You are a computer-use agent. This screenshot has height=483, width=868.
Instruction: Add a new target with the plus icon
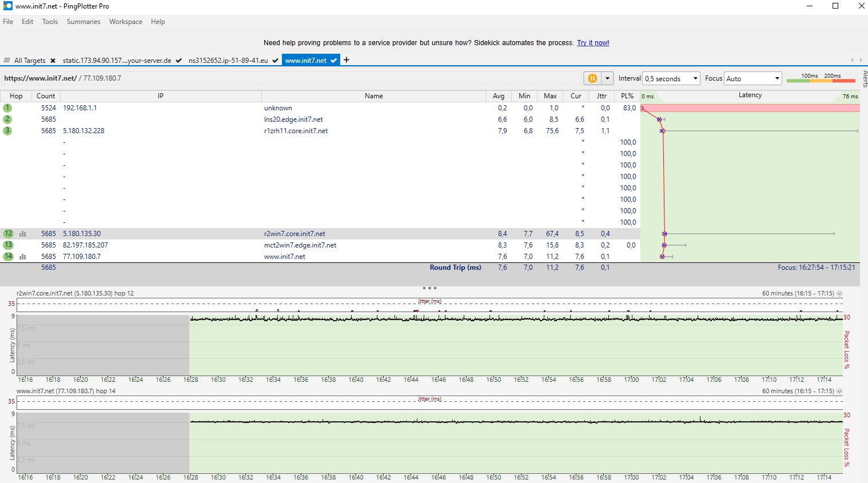(347, 60)
